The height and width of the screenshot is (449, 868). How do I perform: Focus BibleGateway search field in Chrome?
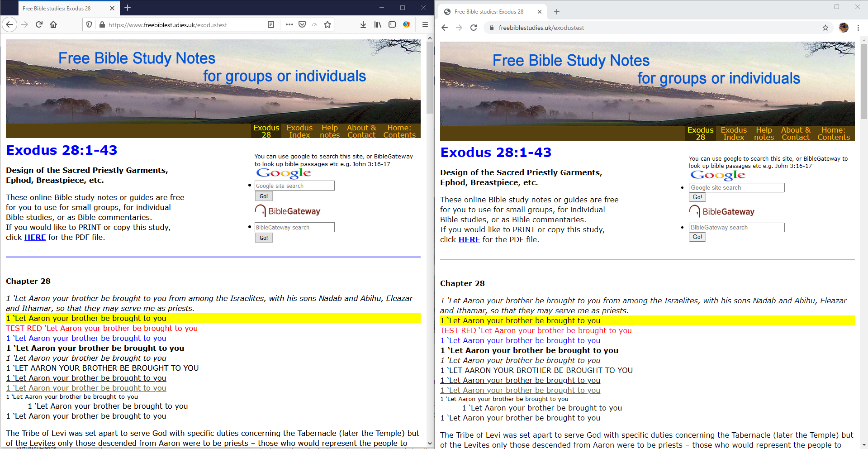pos(737,227)
